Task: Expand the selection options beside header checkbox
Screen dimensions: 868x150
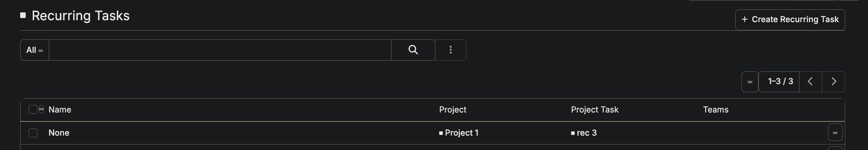Action: [41, 109]
